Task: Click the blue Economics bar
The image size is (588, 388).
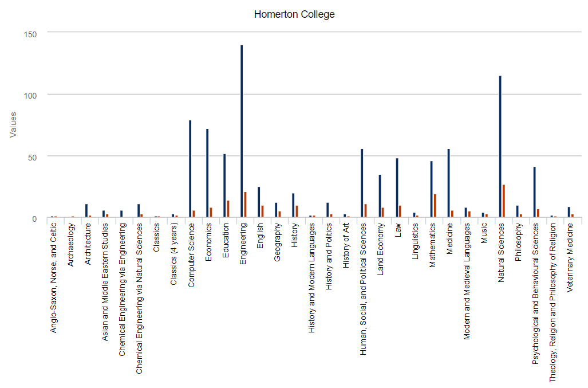Action: point(207,173)
